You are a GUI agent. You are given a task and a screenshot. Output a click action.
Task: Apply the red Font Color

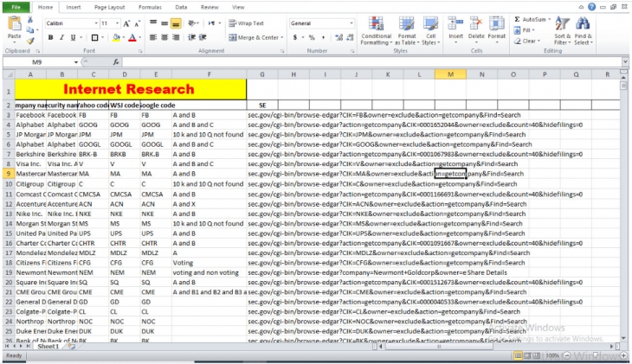[x=132, y=37]
